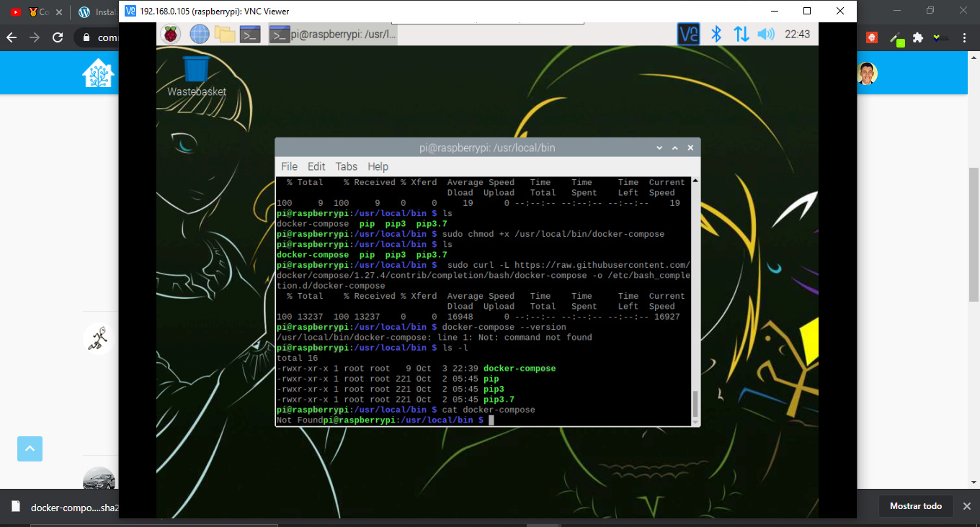
Task: Open the Chrome three-dot menu
Action: pyautogui.click(x=964, y=37)
